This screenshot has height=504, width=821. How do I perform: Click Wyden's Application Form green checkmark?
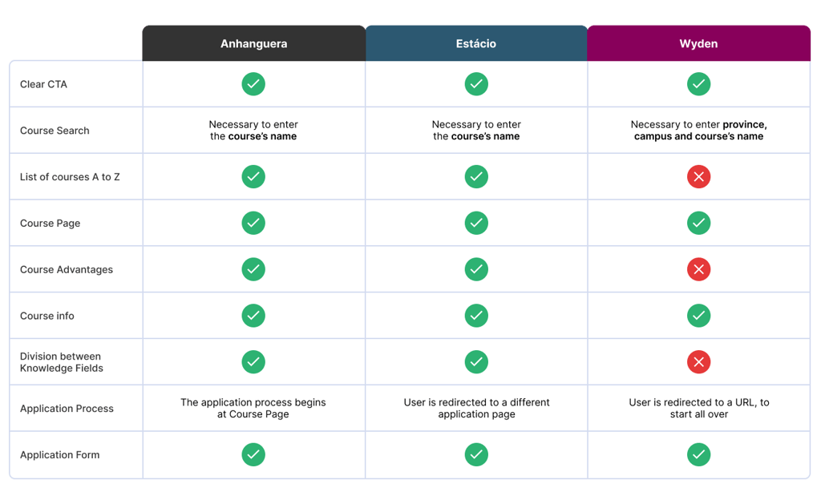click(x=698, y=455)
